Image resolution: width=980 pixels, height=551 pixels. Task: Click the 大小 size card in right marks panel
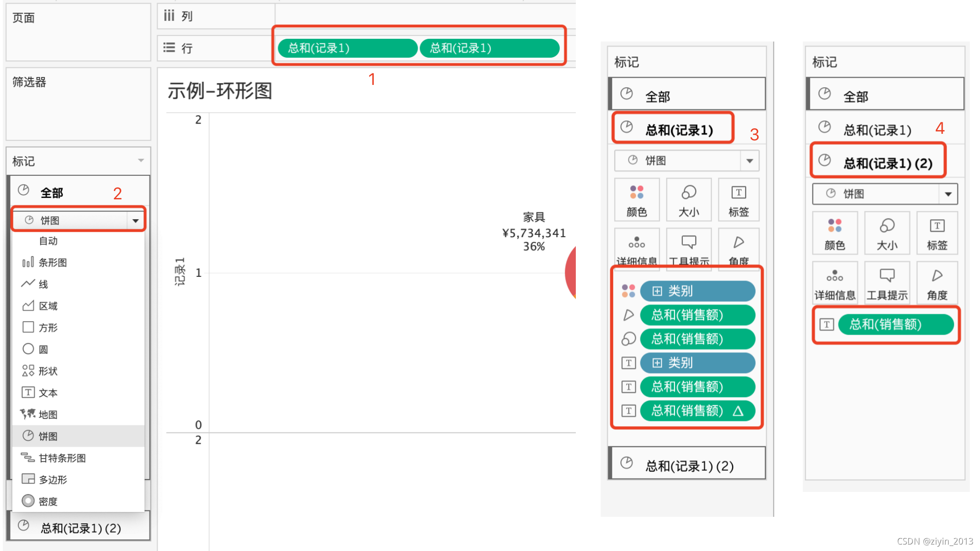pyautogui.click(x=886, y=233)
